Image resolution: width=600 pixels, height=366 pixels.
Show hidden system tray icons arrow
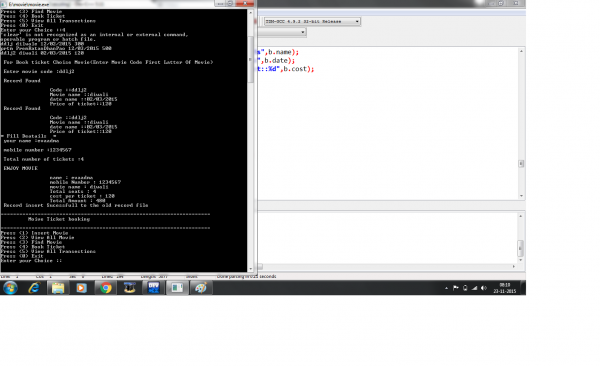(446, 288)
